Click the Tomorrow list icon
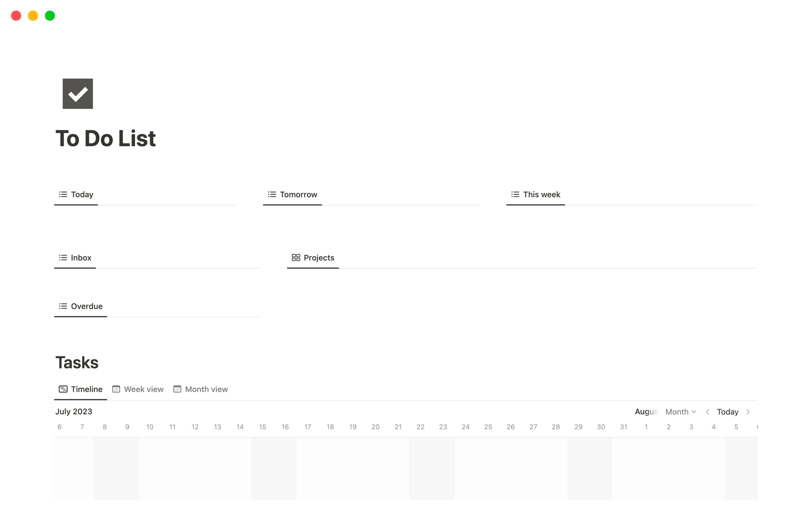 (271, 194)
